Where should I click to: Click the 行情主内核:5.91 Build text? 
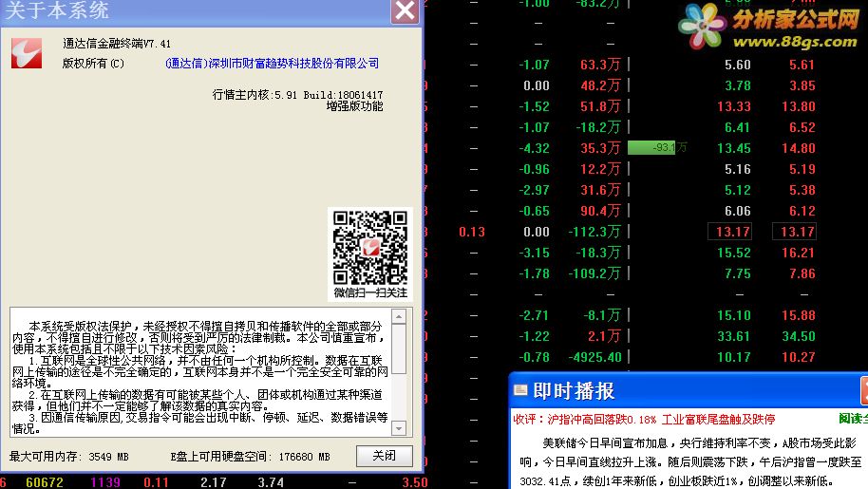click(298, 95)
